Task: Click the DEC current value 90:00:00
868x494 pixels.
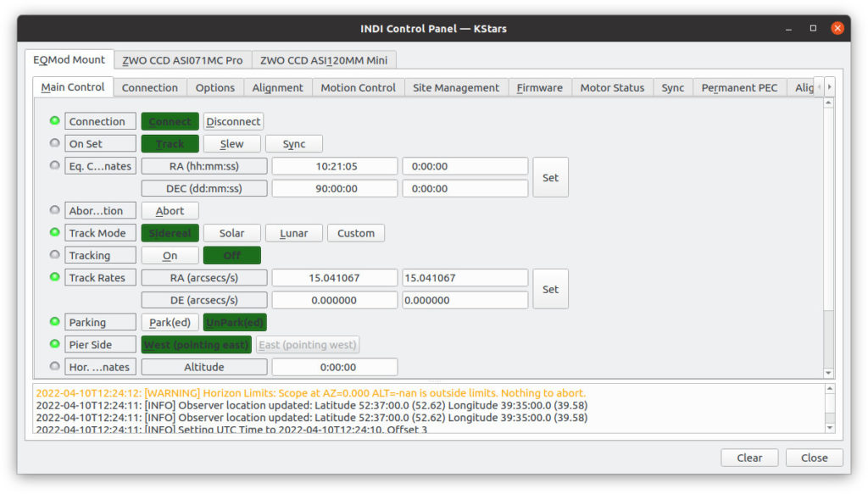Action: click(x=335, y=189)
